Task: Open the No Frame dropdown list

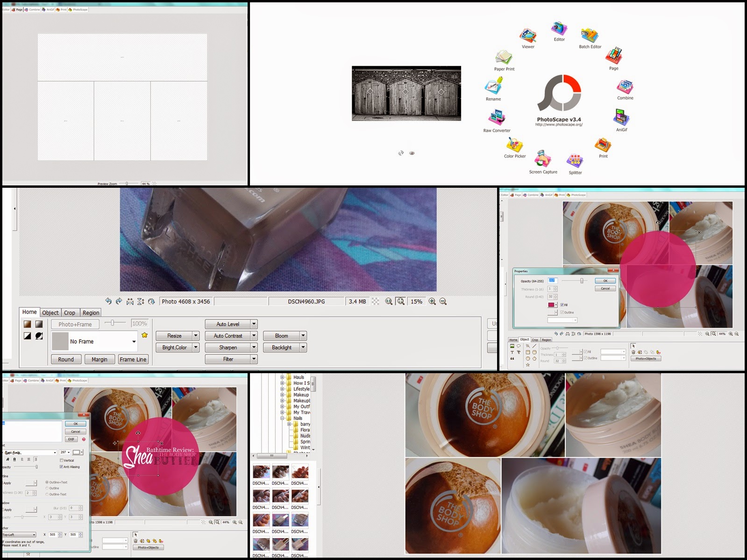Action: click(x=94, y=341)
